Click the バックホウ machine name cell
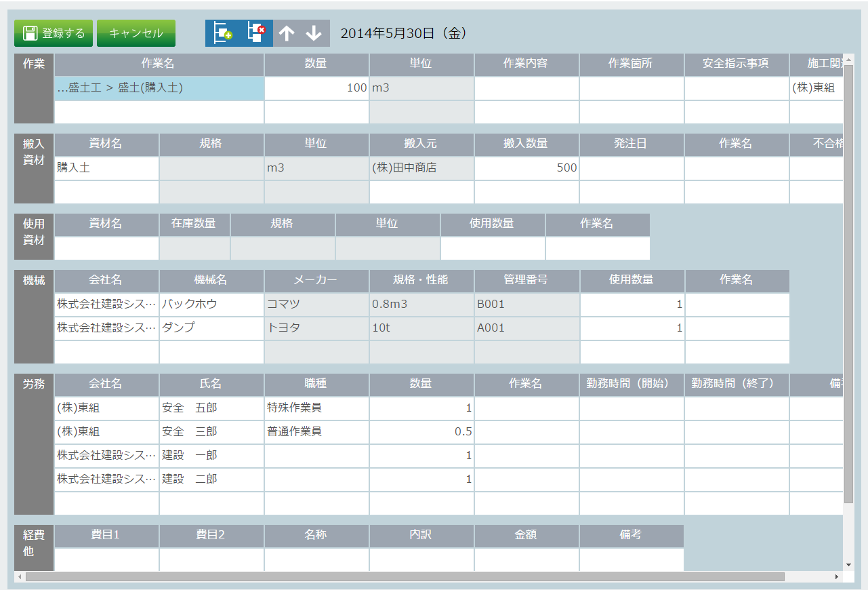The width and height of the screenshot is (868, 590). pyautogui.click(x=211, y=304)
